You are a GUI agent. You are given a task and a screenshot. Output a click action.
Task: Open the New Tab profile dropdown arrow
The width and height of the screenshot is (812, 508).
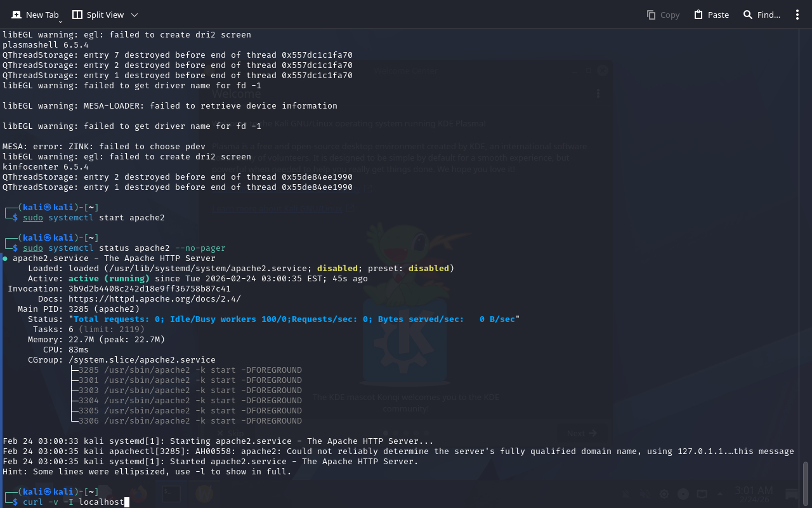coord(60,22)
